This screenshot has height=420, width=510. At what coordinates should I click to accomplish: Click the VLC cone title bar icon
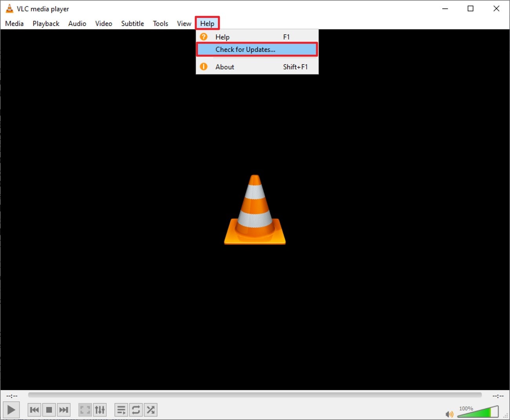[9, 9]
